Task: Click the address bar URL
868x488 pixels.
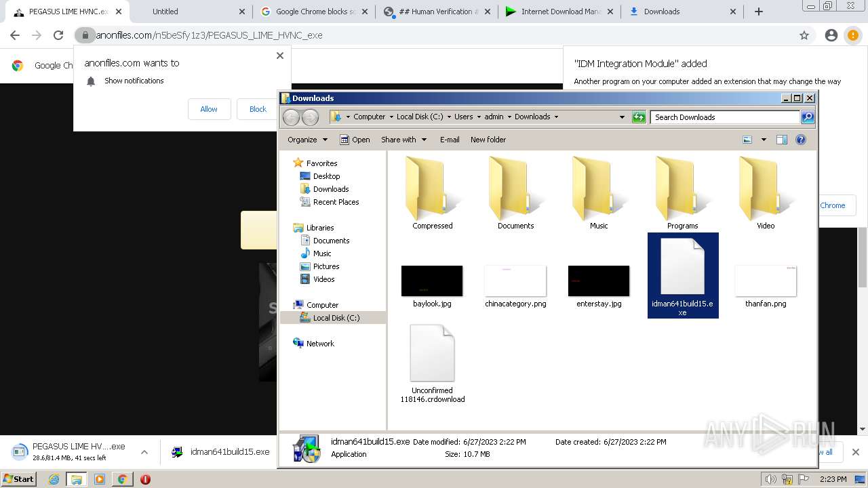Action: (209, 35)
